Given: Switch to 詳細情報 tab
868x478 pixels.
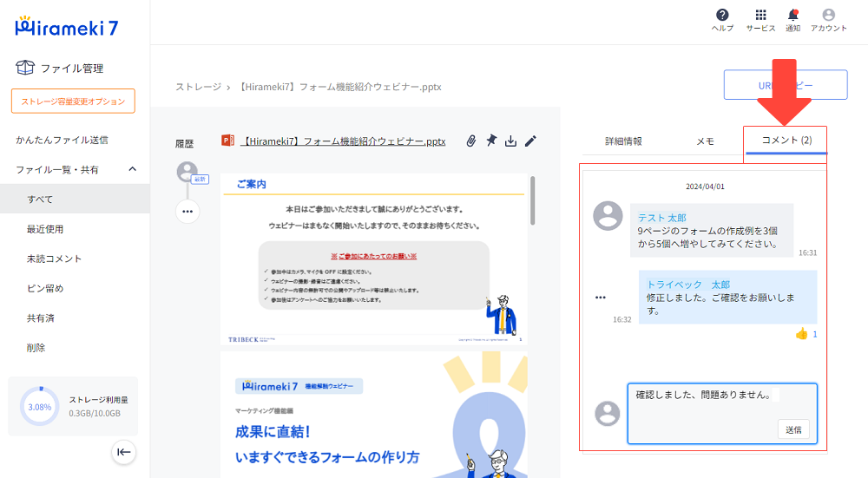Looking at the screenshot, I should 623,141.
